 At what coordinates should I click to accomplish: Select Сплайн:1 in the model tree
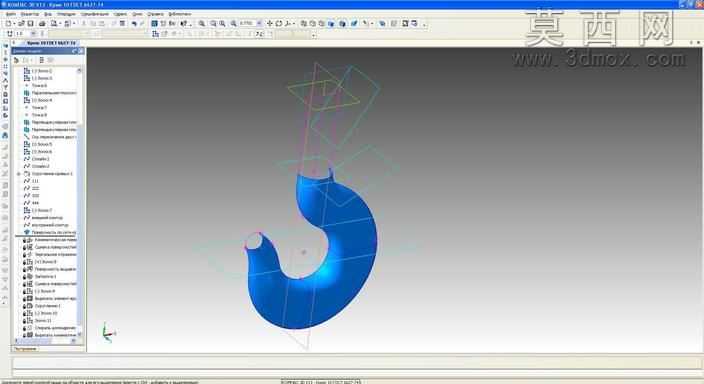click(40, 159)
